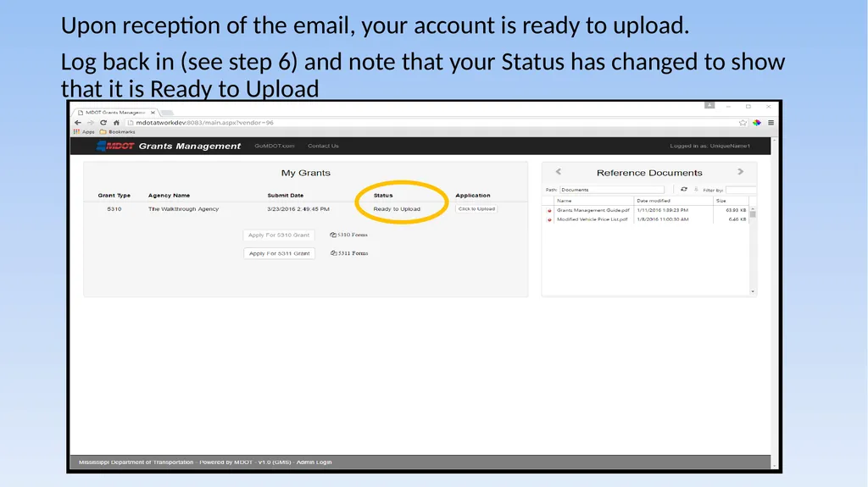The image size is (868, 487).
Task: Click the submit date 3/23/2016 cell
Action: click(298, 209)
